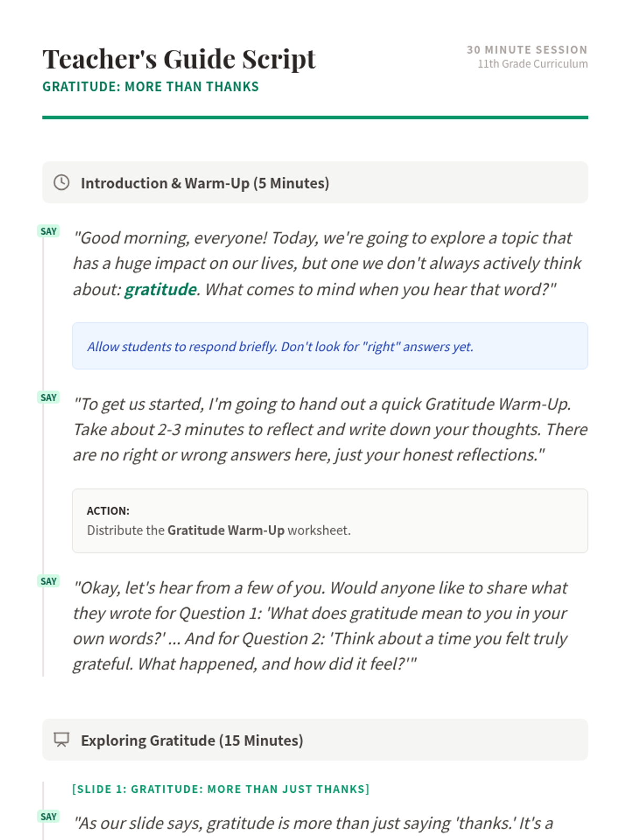Click the SAY badge beside 'Okay, let's hear'
Screen dimensions: 630x840
48,581
